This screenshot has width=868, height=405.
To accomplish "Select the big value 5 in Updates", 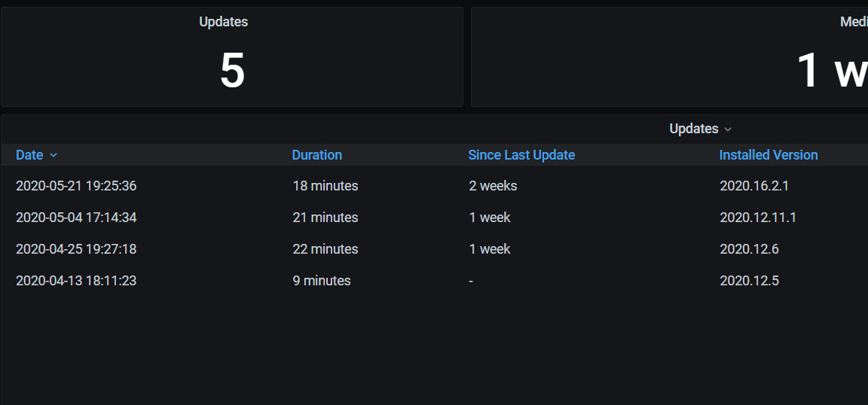I will [233, 71].
